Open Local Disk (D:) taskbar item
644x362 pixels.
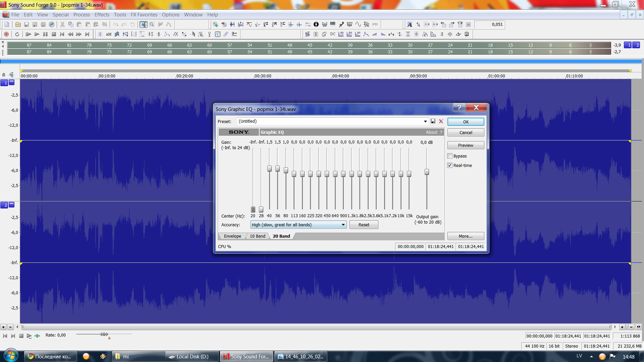click(192, 356)
